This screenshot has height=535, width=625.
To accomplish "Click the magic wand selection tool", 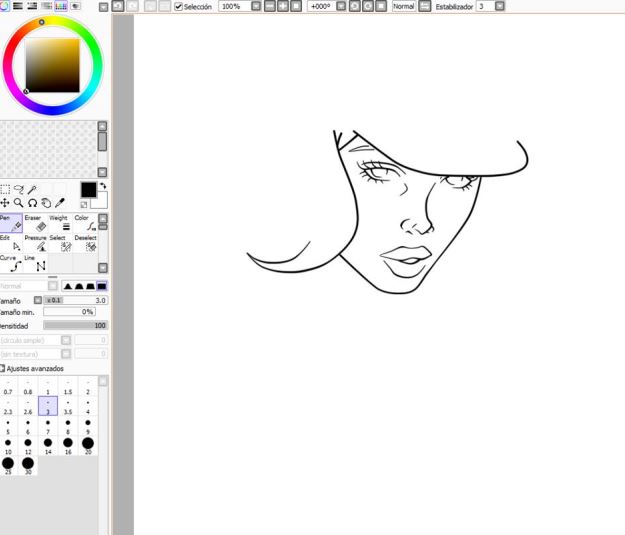I will tap(33, 188).
